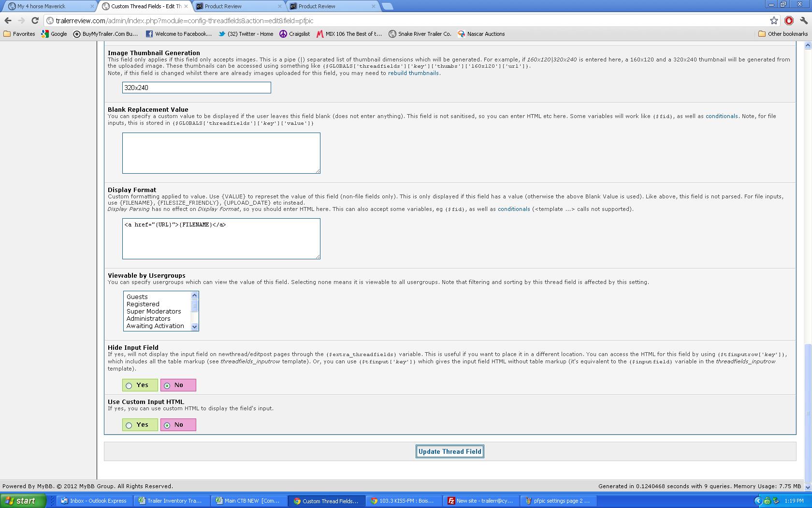This screenshot has height=508, width=812.
Task: Select Yes for Hide Input Field
Action: click(x=129, y=386)
